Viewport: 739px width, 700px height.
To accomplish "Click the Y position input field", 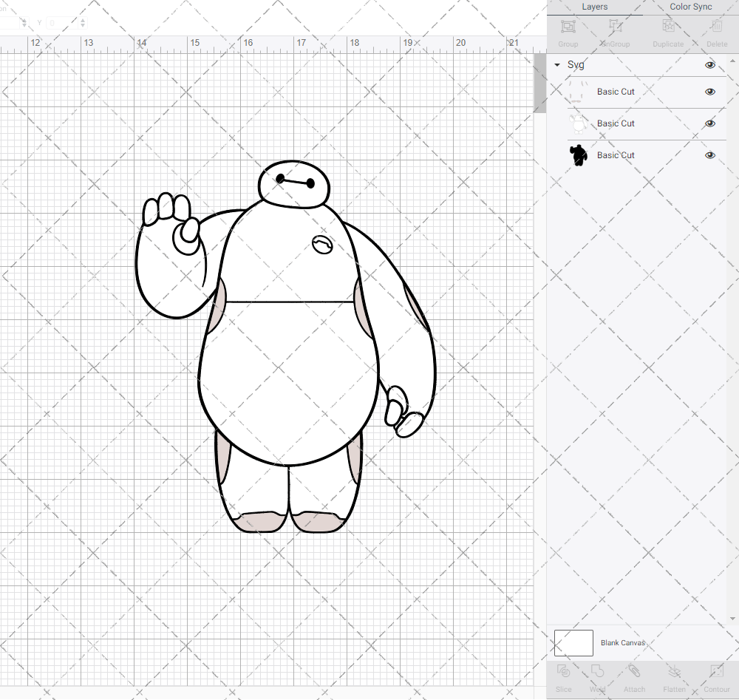I will tap(64, 23).
